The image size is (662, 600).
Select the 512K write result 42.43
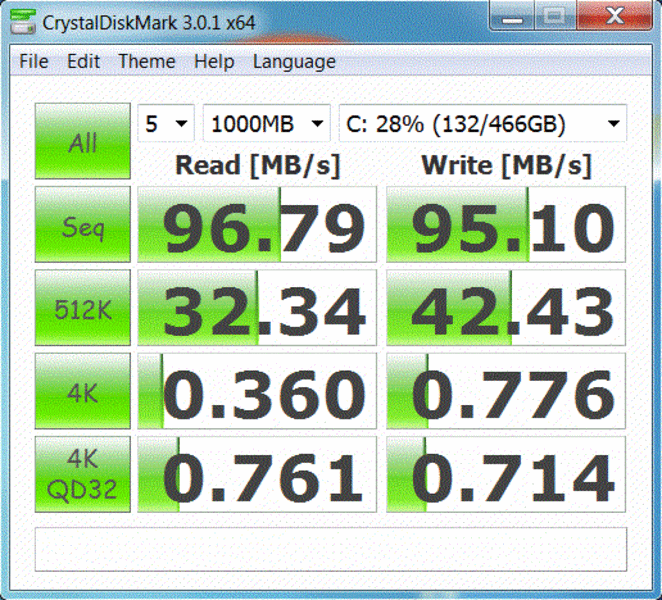(506, 307)
